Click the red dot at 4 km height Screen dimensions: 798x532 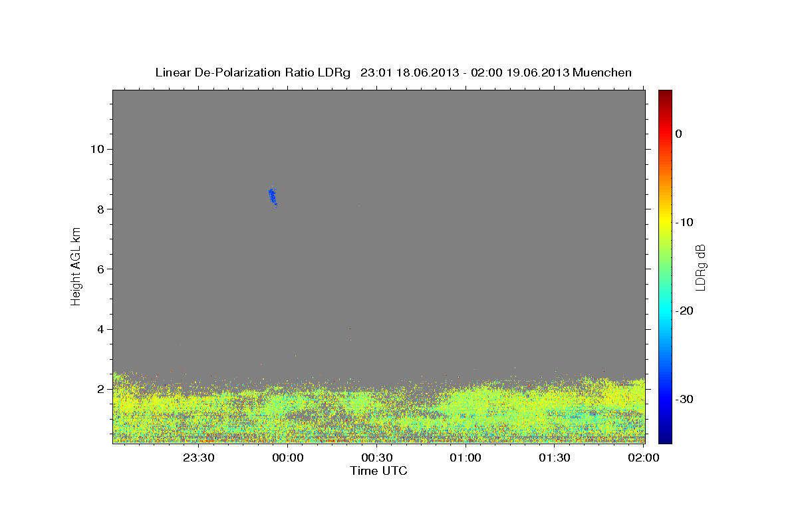point(349,328)
